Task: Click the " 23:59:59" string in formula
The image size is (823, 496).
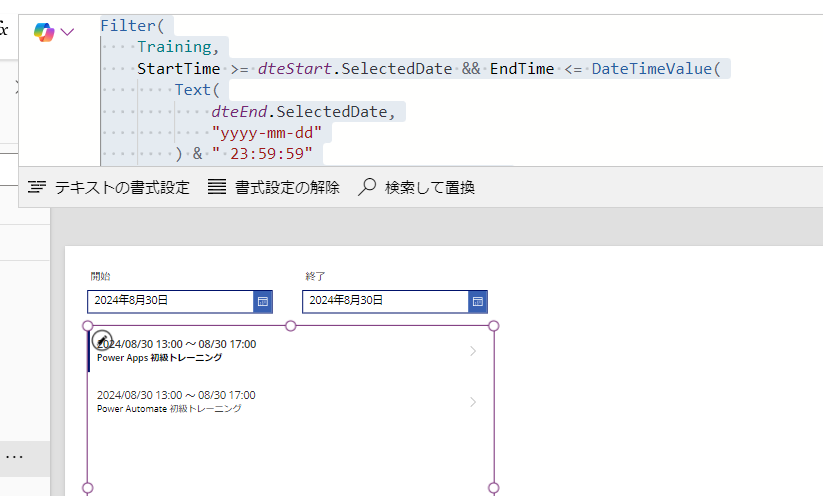Action: [262, 154]
